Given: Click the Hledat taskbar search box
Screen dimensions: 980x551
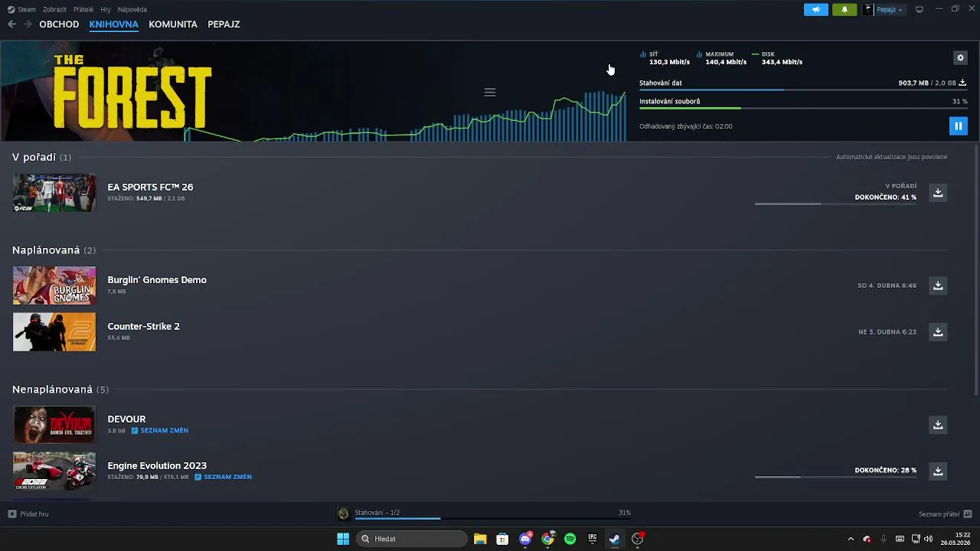Looking at the screenshot, I should (411, 539).
